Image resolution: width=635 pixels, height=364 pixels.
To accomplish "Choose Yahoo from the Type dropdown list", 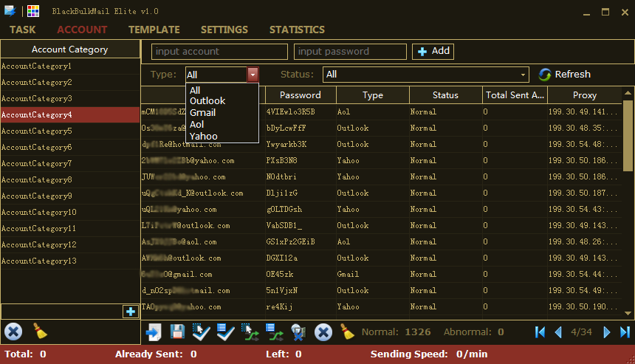I will point(203,137).
